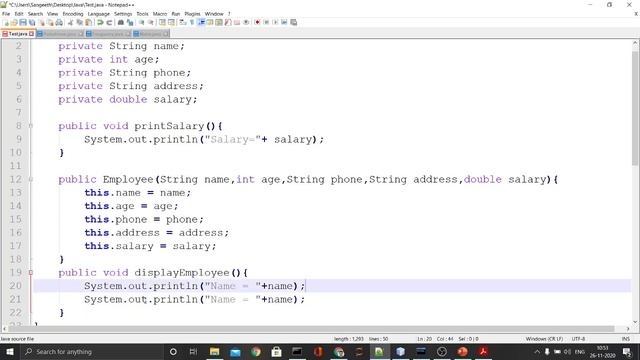Click the horizontal scrollbar at editor bottom
The width and height of the screenshot is (640, 360).
[311, 329]
